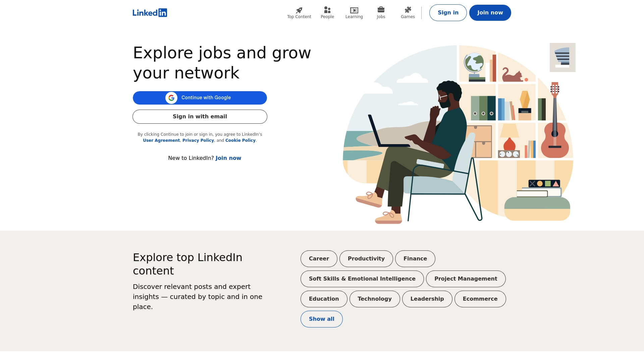
Task: Click the Google logo icon
Action: (171, 98)
